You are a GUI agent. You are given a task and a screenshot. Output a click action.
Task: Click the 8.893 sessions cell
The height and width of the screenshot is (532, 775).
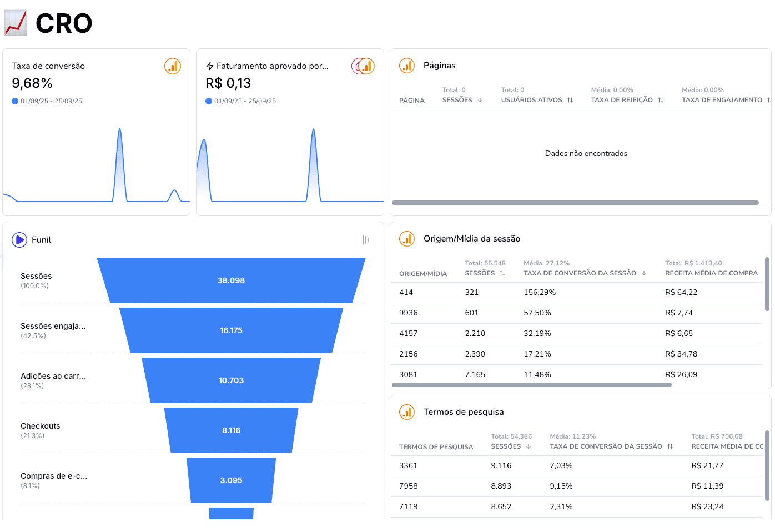[501, 486]
